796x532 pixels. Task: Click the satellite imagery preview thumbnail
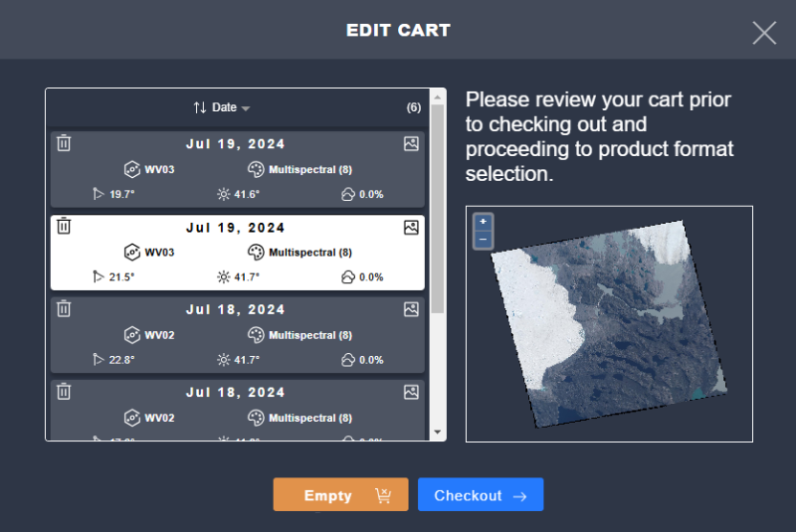click(609, 323)
